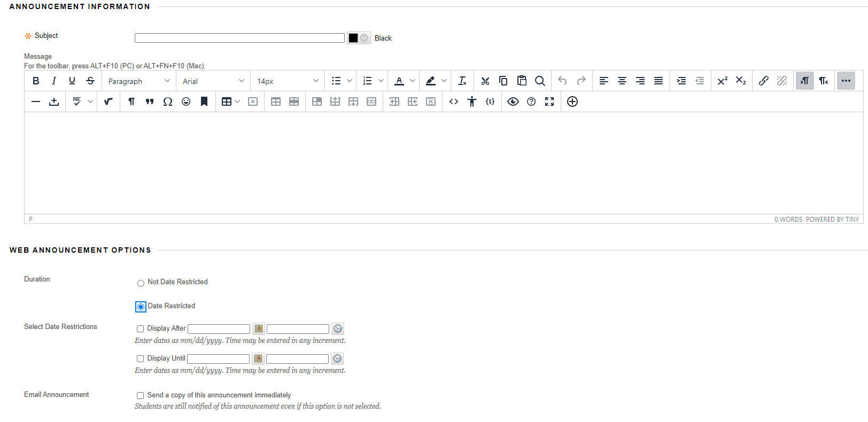
Task: Open the Display After calendar date picker
Action: click(x=259, y=329)
